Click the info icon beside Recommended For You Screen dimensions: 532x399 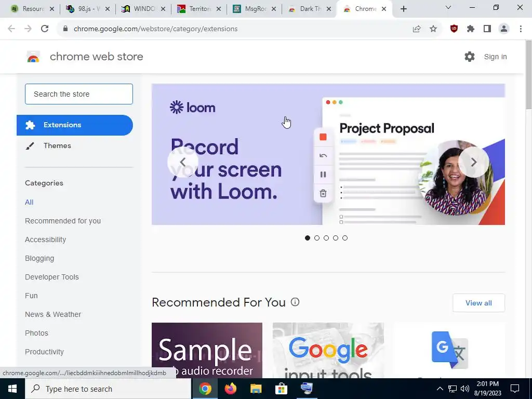click(295, 302)
